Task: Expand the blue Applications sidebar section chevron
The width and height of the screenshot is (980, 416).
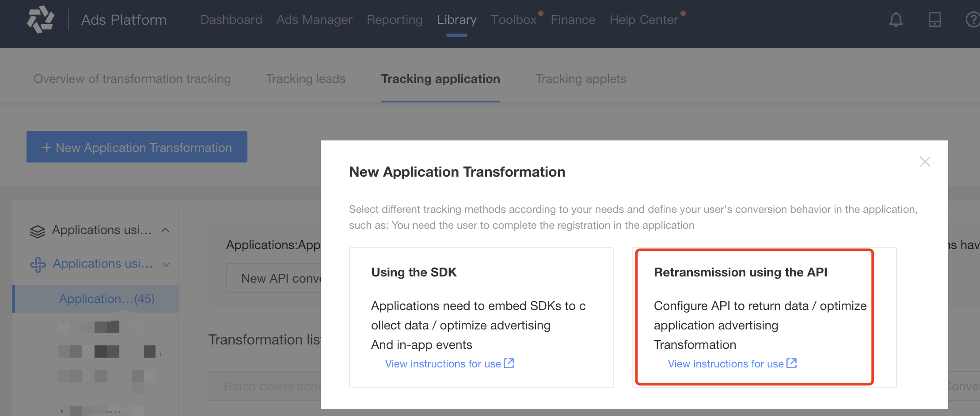Action: point(166,265)
